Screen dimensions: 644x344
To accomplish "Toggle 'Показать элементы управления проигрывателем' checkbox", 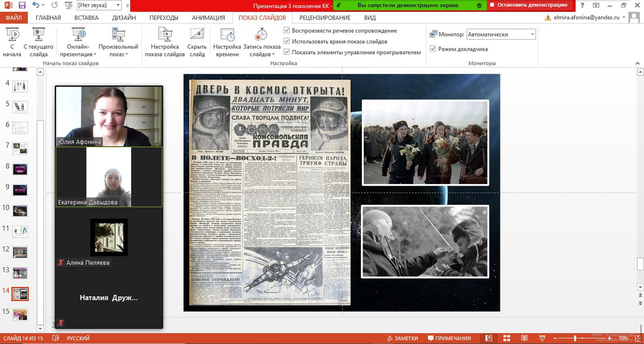I will coord(287,52).
